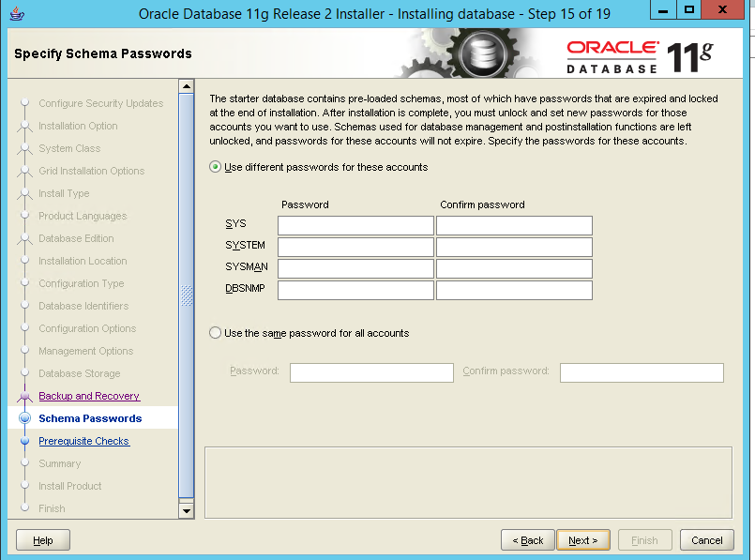This screenshot has height=560, width=755.
Task: Click the SYS account label
Action: pyautogui.click(x=235, y=223)
